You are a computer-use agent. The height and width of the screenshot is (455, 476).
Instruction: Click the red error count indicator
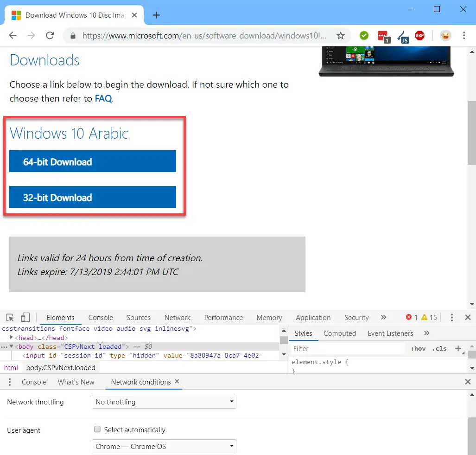[412, 317]
